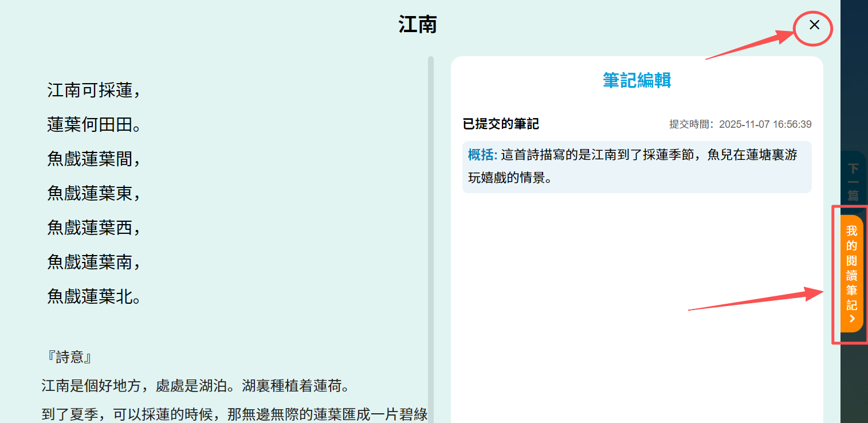The height and width of the screenshot is (423, 868).
Task: Click the 『詩意』 section heading
Action: 70,358
